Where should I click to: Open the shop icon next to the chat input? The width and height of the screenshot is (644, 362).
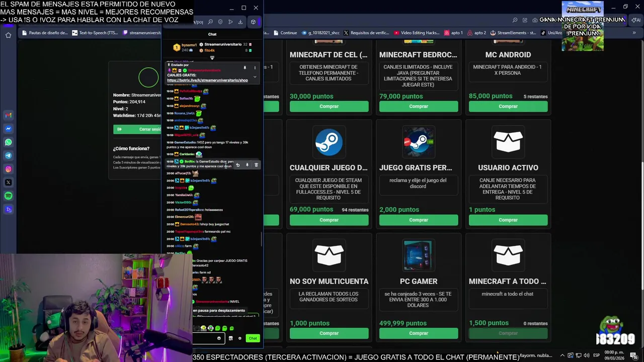tap(230, 338)
